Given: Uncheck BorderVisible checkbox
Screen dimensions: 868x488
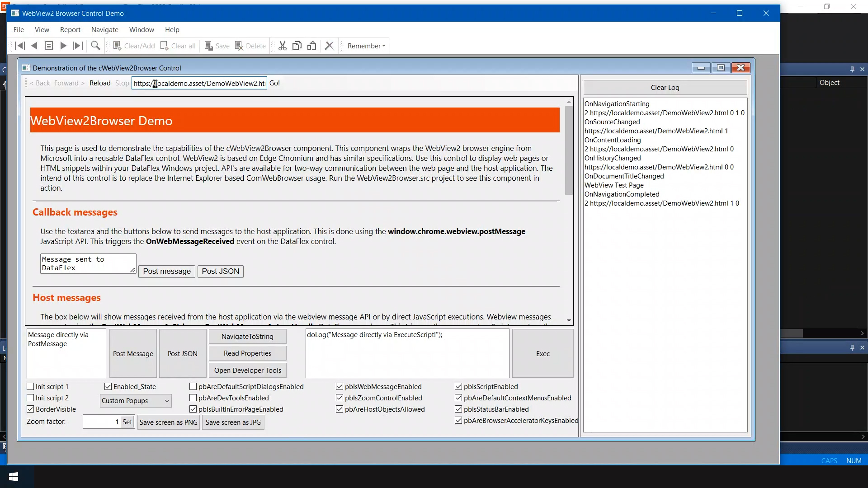Looking at the screenshot, I should click(x=30, y=409).
